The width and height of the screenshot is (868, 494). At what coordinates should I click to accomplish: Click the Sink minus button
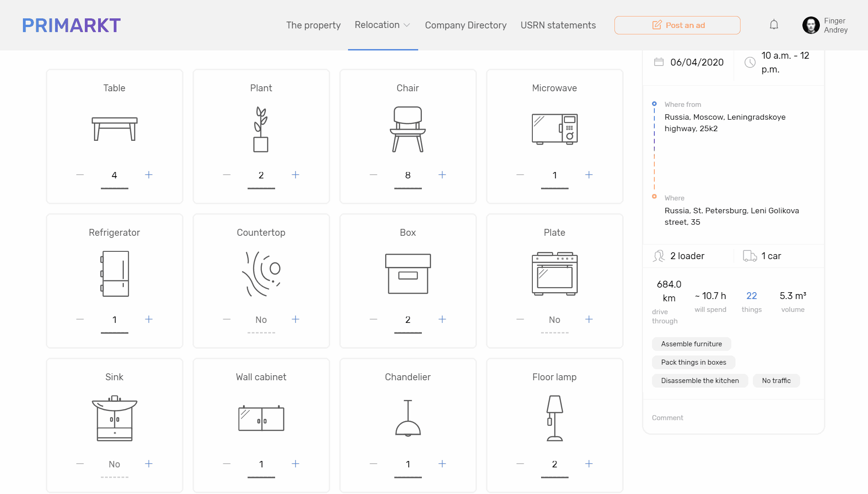(80, 464)
